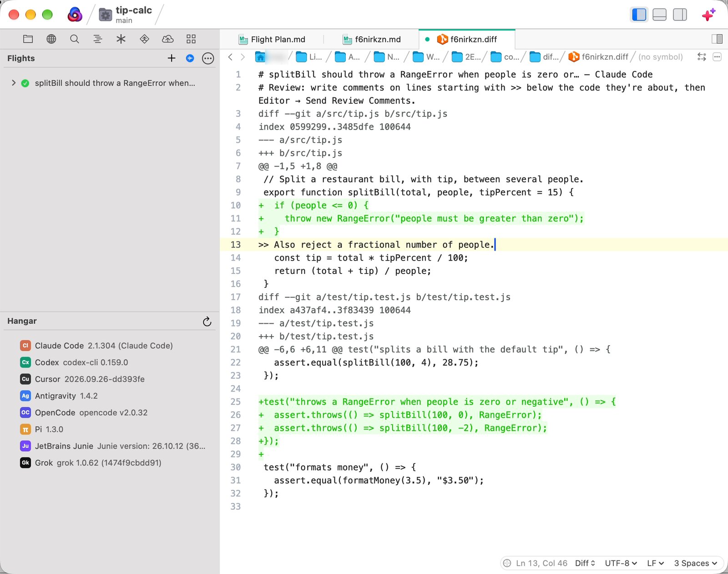
Task: Select Cursor agent in the Hangar
Action: (109, 379)
